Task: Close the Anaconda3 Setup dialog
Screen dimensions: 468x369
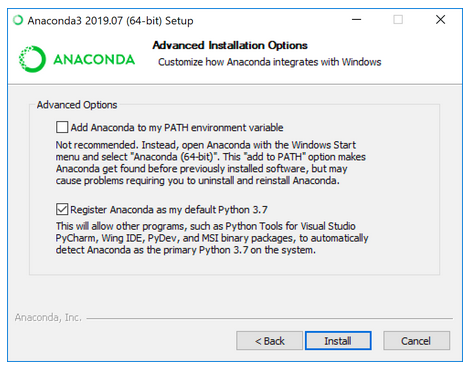Action: [441, 20]
